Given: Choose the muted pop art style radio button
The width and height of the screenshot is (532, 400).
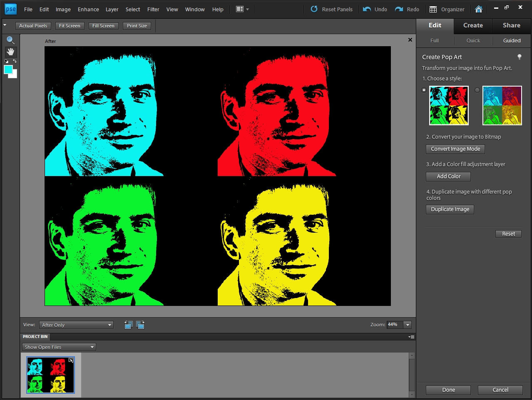Looking at the screenshot, I should point(477,90).
